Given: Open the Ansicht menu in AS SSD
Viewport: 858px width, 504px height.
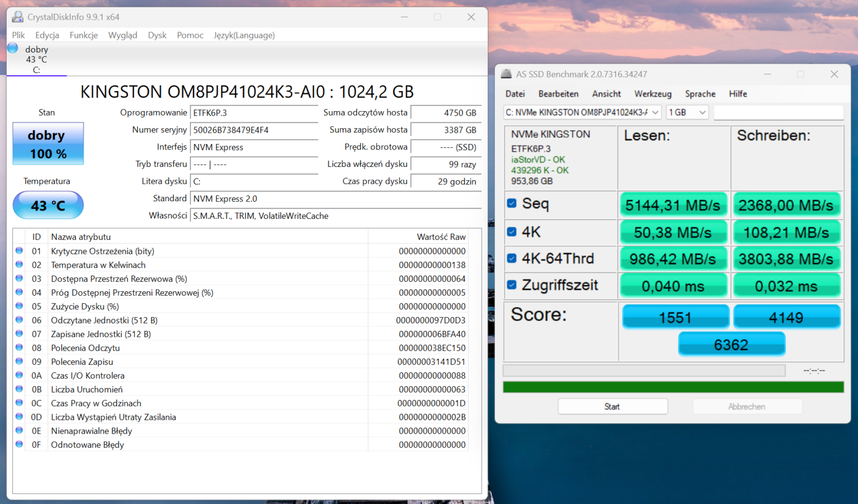Looking at the screenshot, I should tap(606, 94).
